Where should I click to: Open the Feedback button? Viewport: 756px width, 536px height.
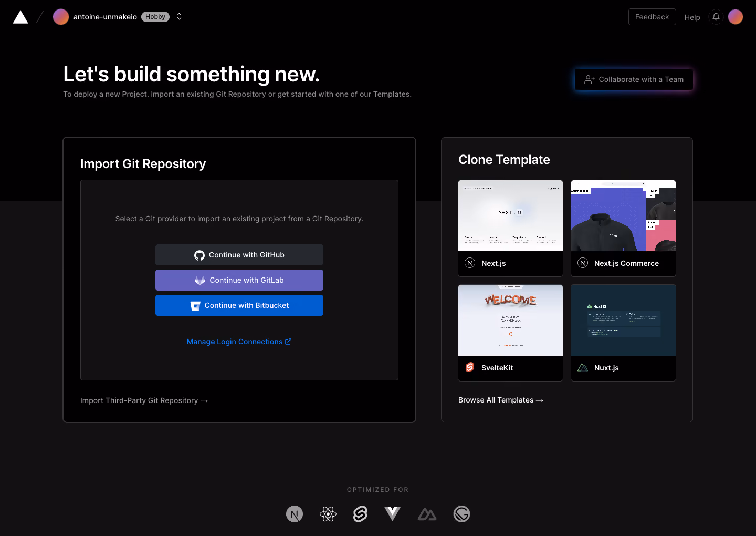[x=652, y=17]
